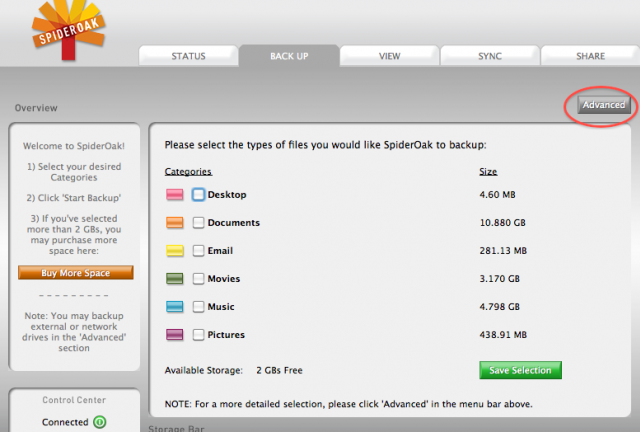Click the Music label
The image size is (640, 432).
tap(221, 306)
